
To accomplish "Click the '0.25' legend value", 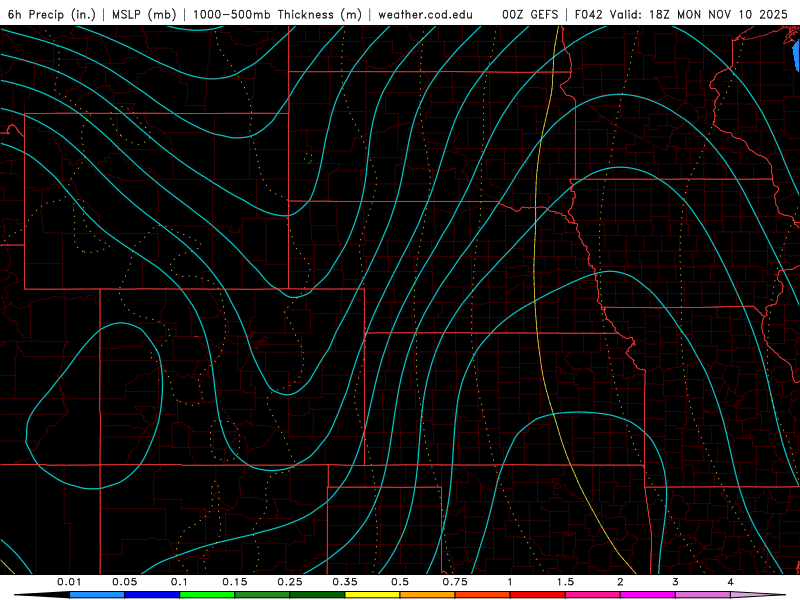I will point(290,582).
